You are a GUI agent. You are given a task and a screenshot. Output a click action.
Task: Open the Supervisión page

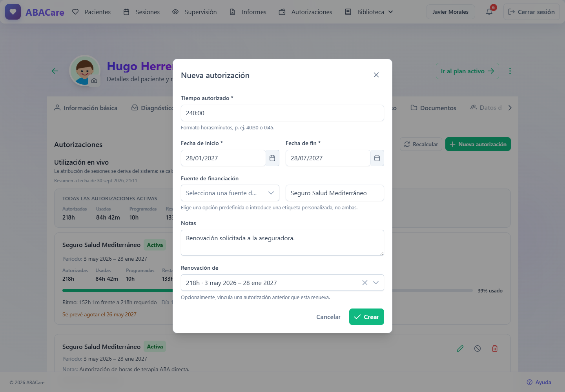[x=195, y=12]
